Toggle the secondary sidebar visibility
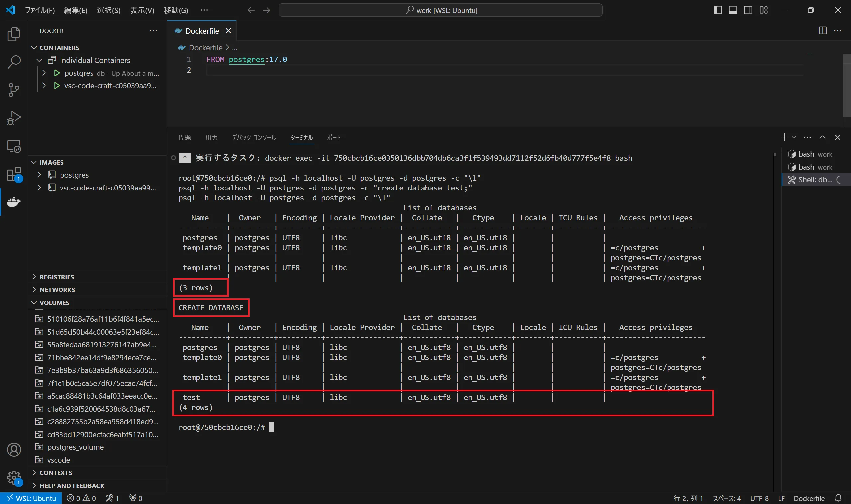Screen dimensions: 851x504 coord(748,10)
